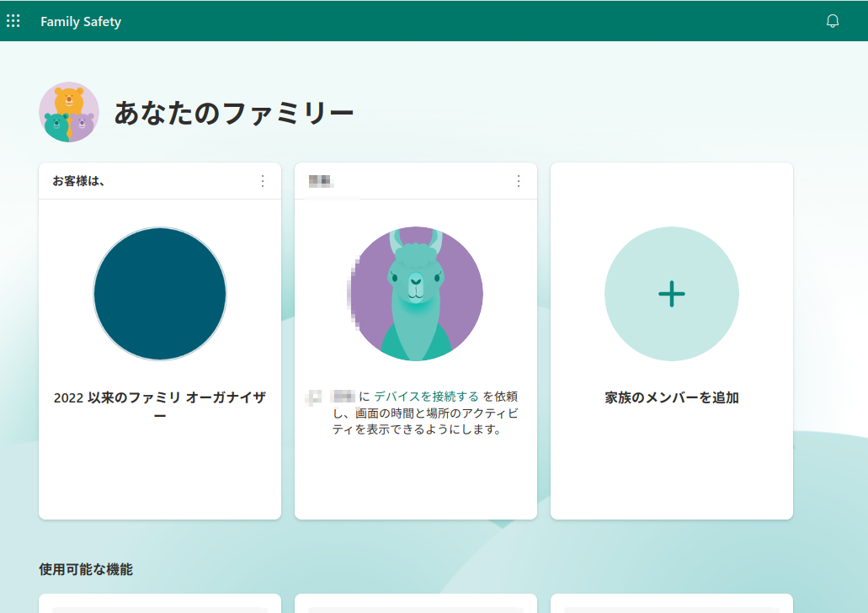Click the デバイスを接続する link
This screenshot has height=613, width=868.
(426, 397)
